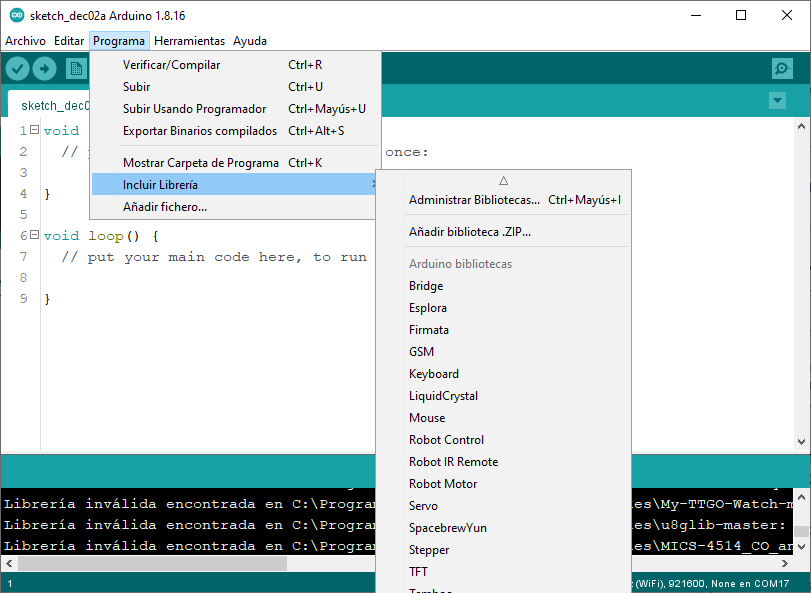Include the Stepper library

(504, 550)
